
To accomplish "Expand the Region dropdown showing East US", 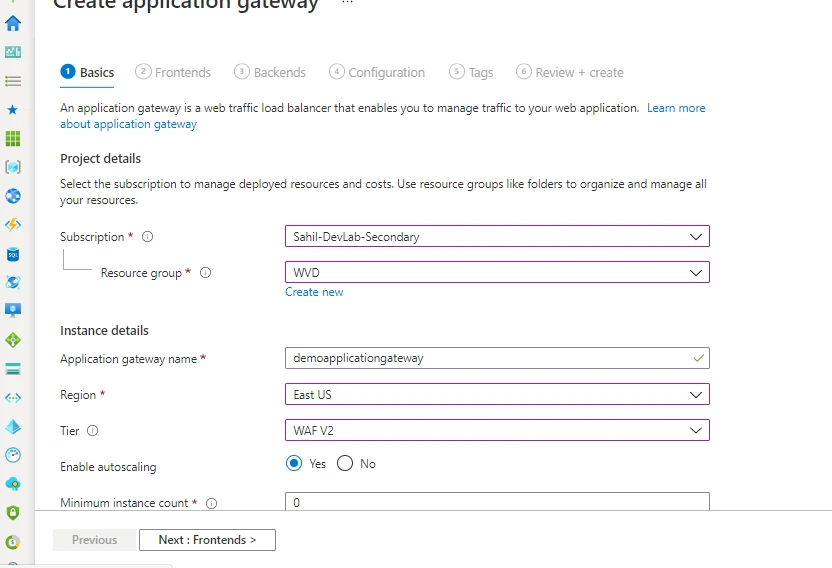I will click(x=497, y=395).
